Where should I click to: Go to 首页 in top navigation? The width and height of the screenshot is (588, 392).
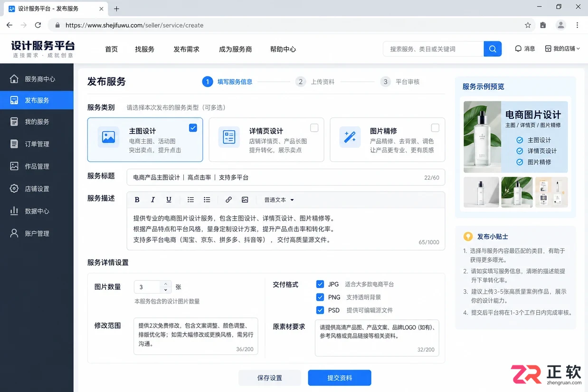tap(112, 49)
